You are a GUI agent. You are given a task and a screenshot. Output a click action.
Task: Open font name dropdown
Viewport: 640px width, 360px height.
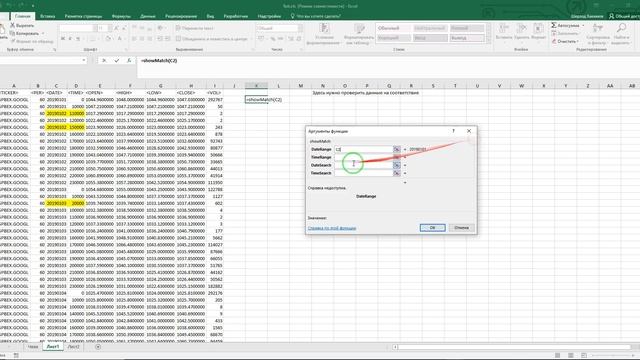95,28
